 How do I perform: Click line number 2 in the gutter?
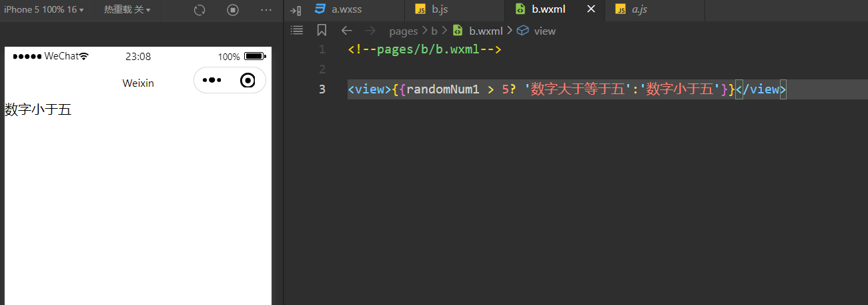(x=322, y=69)
